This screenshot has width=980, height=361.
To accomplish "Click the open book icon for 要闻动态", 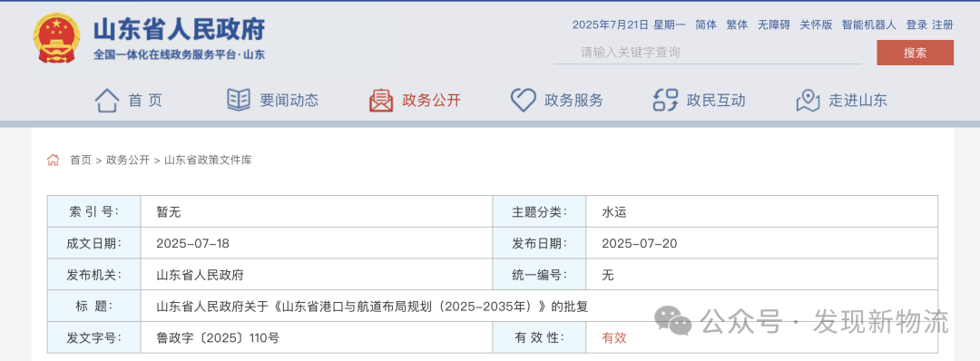I will (x=238, y=100).
